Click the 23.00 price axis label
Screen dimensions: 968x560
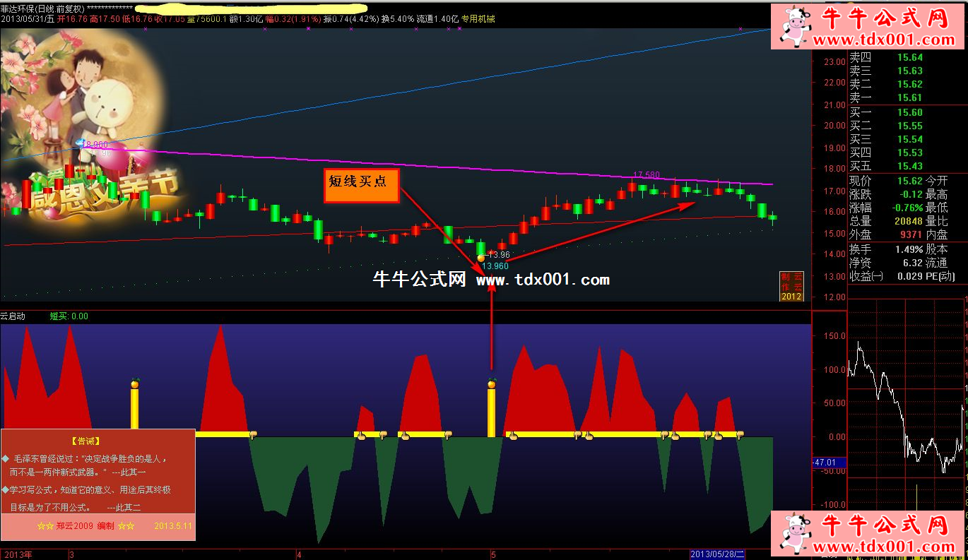click(834, 61)
